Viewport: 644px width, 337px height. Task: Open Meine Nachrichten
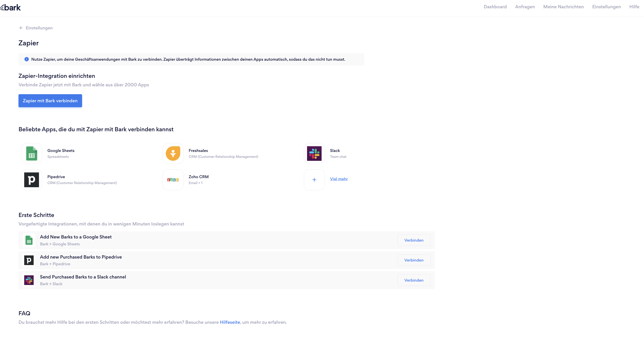(563, 7)
